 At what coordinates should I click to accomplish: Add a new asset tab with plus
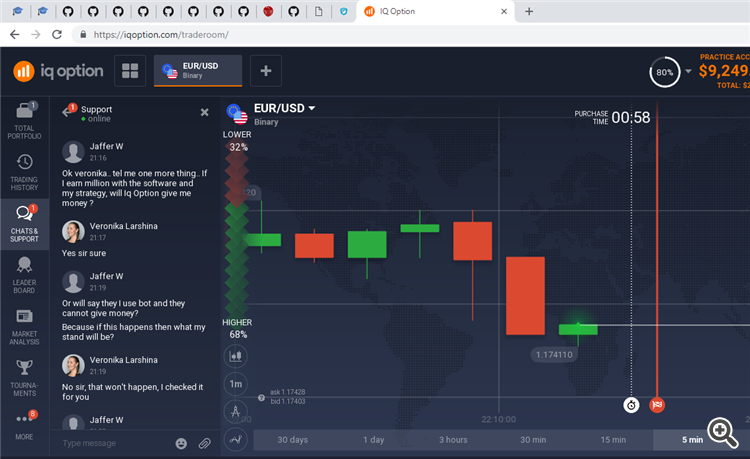coord(266,71)
